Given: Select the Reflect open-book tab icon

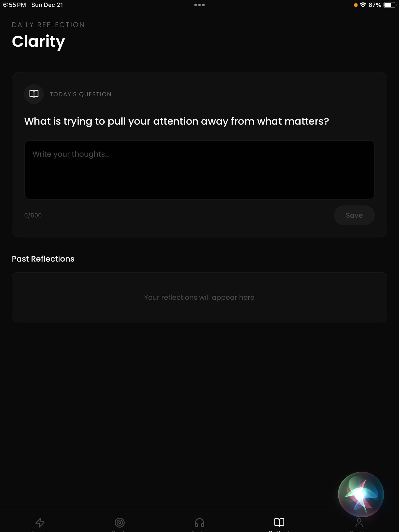Looking at the screenshot, I should click(x=279, y=522).
